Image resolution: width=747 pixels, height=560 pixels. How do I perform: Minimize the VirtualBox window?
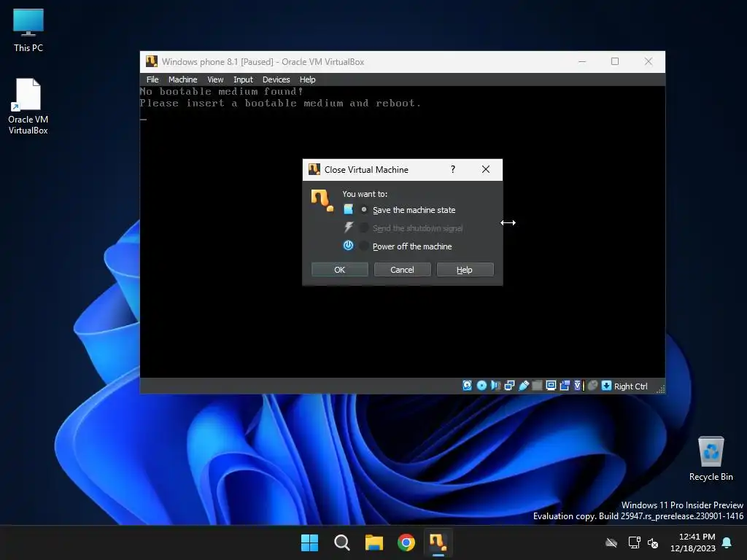(x=582, y=61)
